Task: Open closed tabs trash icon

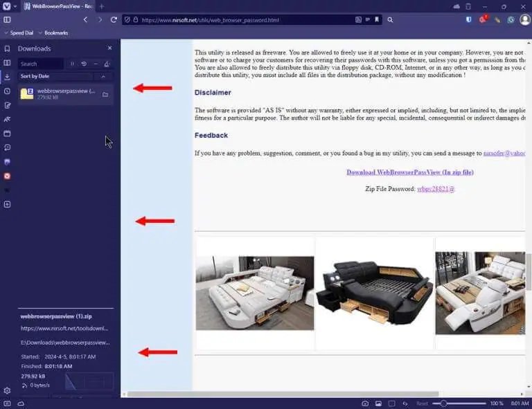Action: click(x=468, y=6)
